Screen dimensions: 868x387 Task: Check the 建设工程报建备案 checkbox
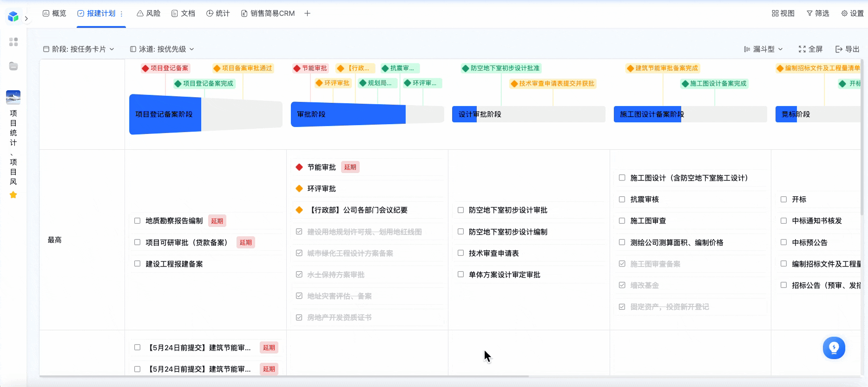(138, 264)
